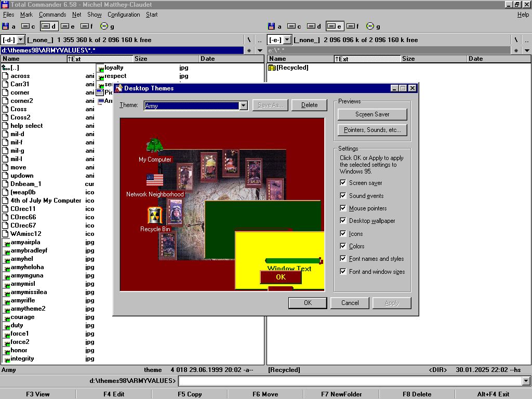
Task: Uncheck the Screen saver checkbox
Action: click(343, 183)
